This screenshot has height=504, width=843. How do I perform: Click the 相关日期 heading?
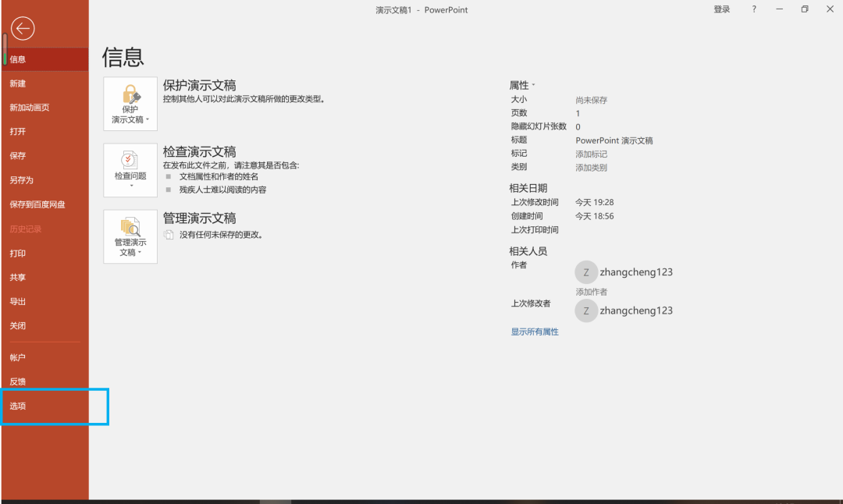(x=528, y=188)
